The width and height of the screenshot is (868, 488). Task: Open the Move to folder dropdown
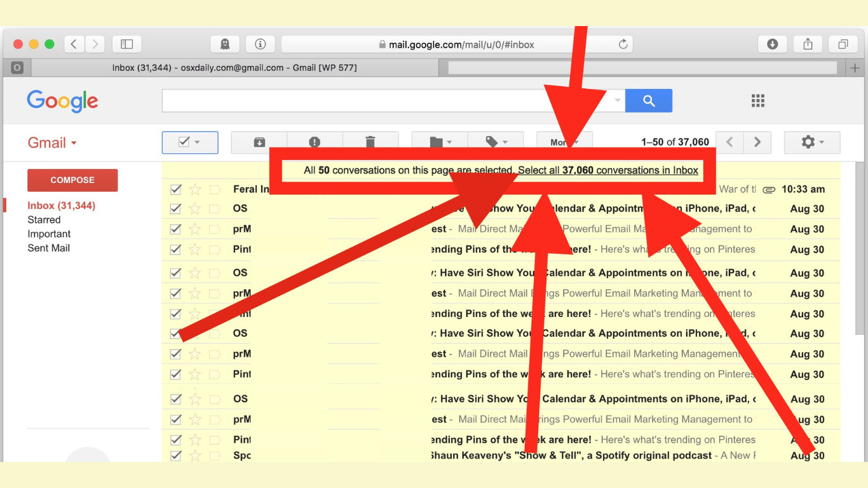[x=440, y=142]
